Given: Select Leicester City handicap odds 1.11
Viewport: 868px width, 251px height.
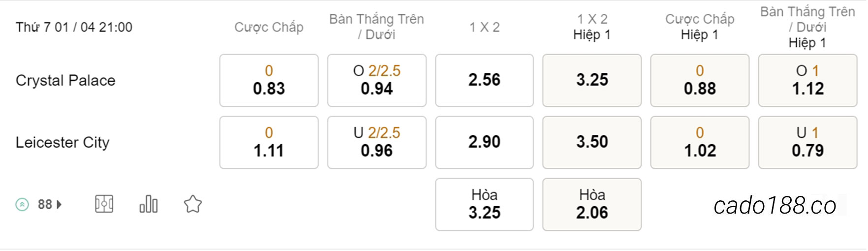Looking at the screenshot, I should point(269,142).
